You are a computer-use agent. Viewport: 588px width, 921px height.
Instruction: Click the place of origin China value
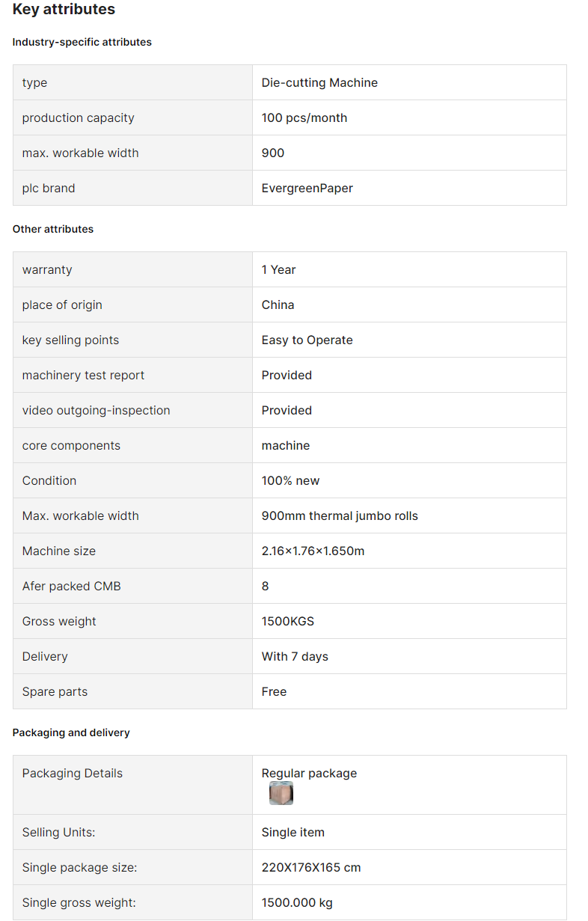click(278, 305)
